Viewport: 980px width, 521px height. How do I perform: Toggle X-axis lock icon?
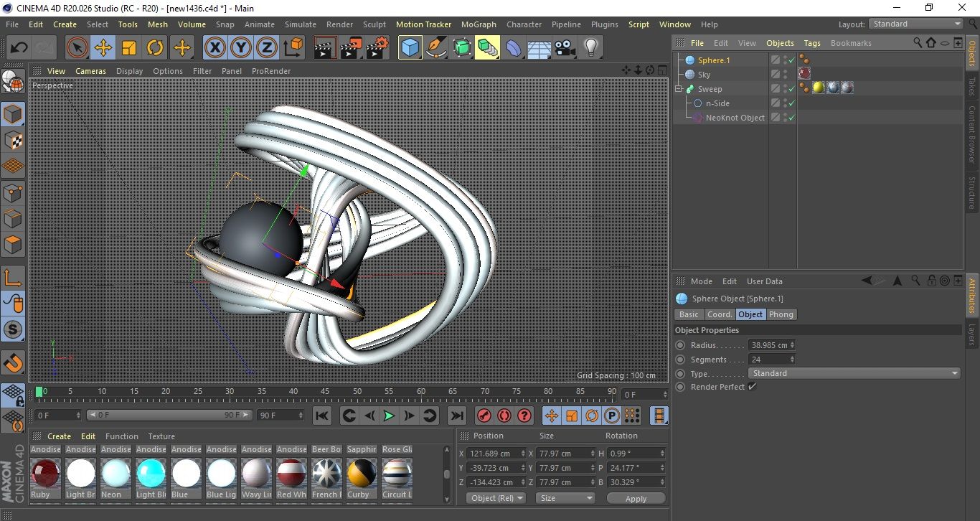click(x=215, y=48)
